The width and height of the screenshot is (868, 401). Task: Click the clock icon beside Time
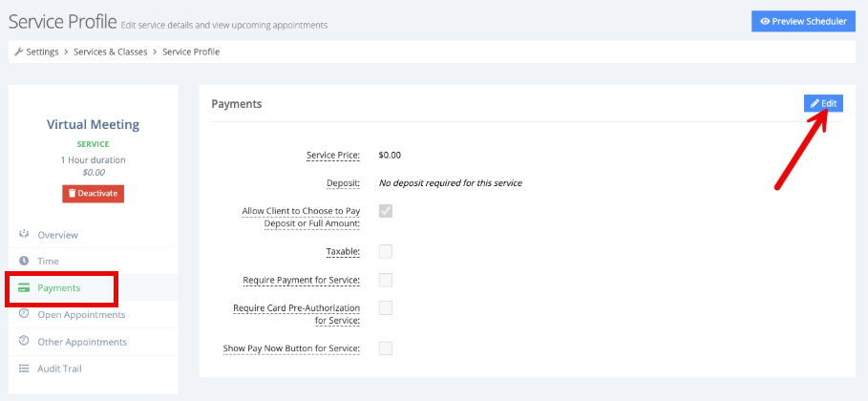point(24,261)
